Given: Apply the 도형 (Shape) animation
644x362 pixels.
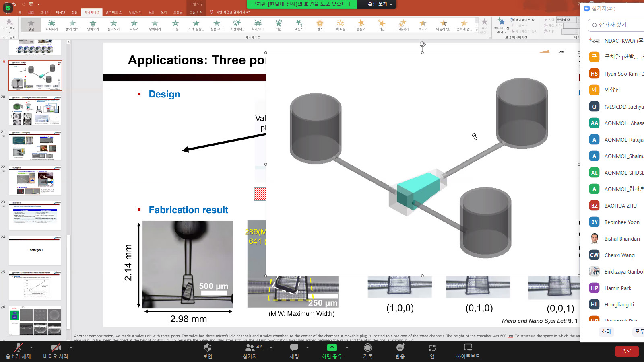Looking at the screenshot, I should coord(175,25).
